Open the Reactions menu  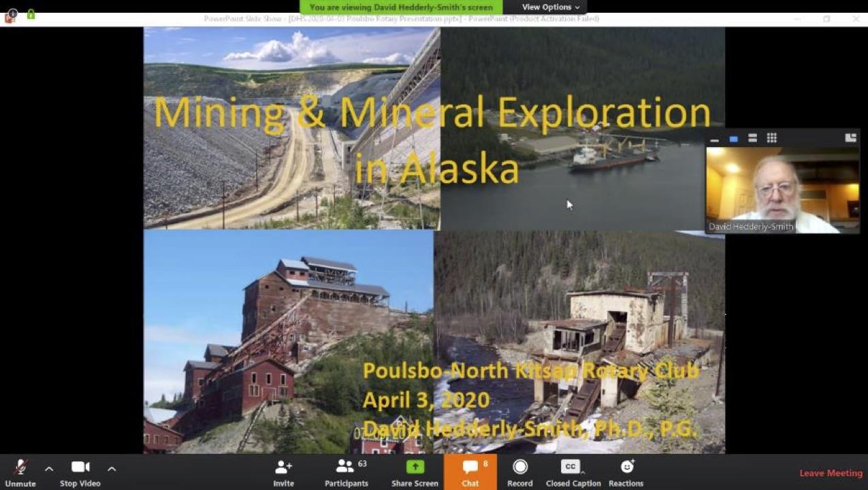(x=626, y=468)
